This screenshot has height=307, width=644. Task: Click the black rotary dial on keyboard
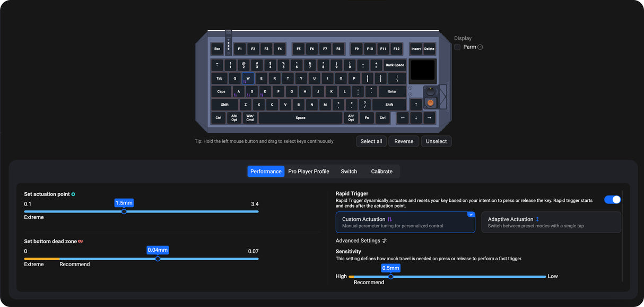[x=430, y=91]
